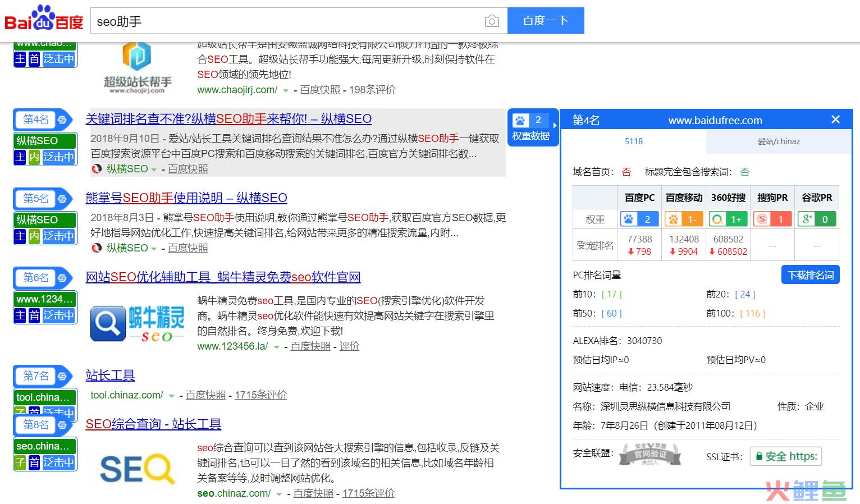The image size is (860, 504).
Task: Click the www.1234… green tag under 第6名
Action: [x=45, y=299]
